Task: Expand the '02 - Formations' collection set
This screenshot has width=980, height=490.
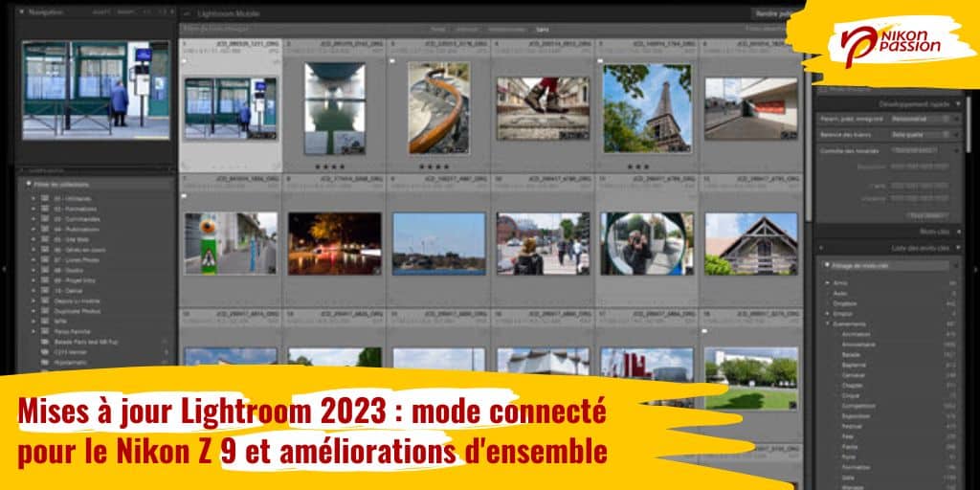Action: coord(33,209)
